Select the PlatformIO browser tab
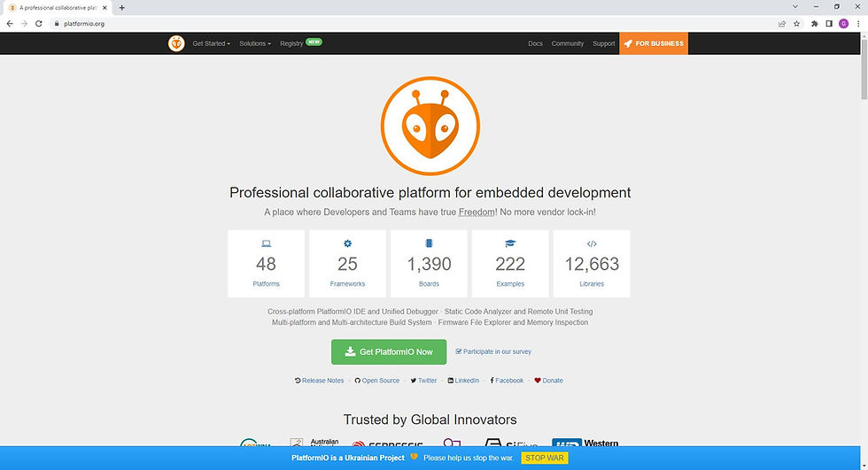Screen dimensions: 868x470 [58, 8]
